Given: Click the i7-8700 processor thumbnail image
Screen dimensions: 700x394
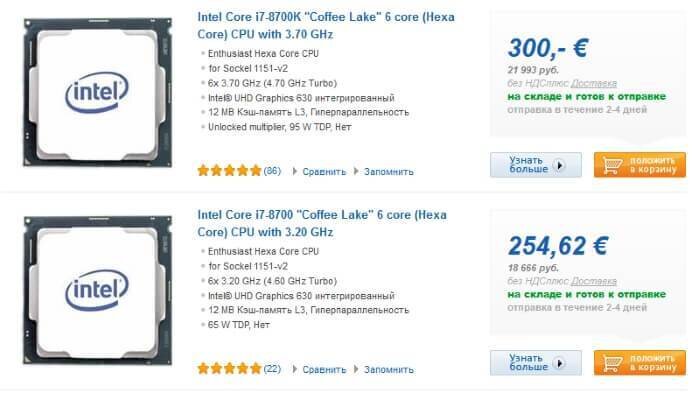Looking at the screenshot, I should point(98,290).
